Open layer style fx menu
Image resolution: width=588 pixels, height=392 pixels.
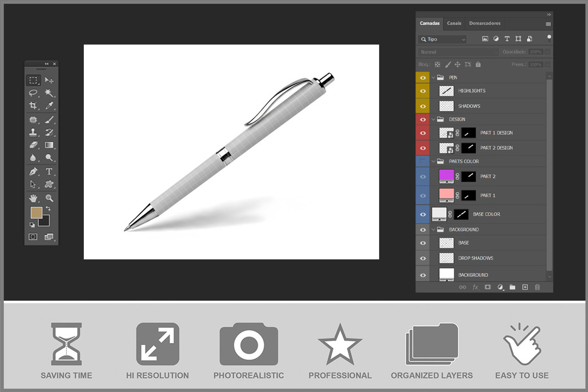(475, 287)
